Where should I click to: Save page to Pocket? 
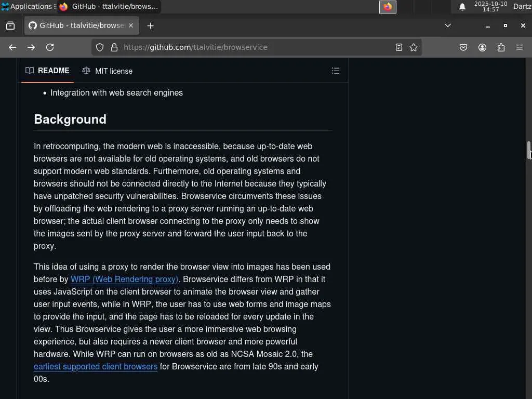pyautogui.click(x=463, y=47)
